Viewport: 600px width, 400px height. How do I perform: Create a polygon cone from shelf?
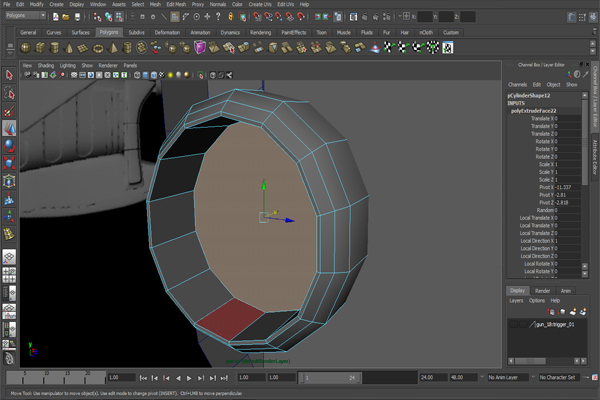pos(69,48)
